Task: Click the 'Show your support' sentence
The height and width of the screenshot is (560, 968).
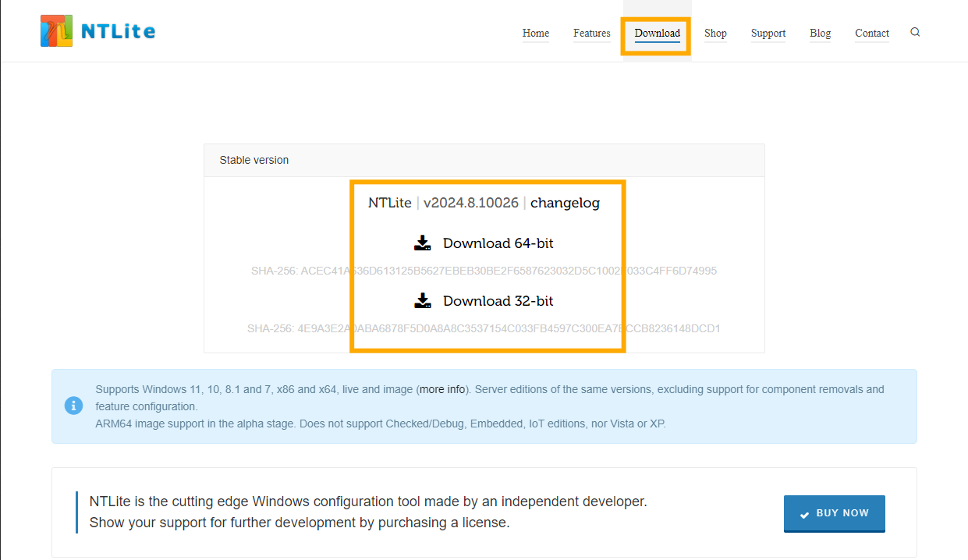Action: [x=300, y=523]
